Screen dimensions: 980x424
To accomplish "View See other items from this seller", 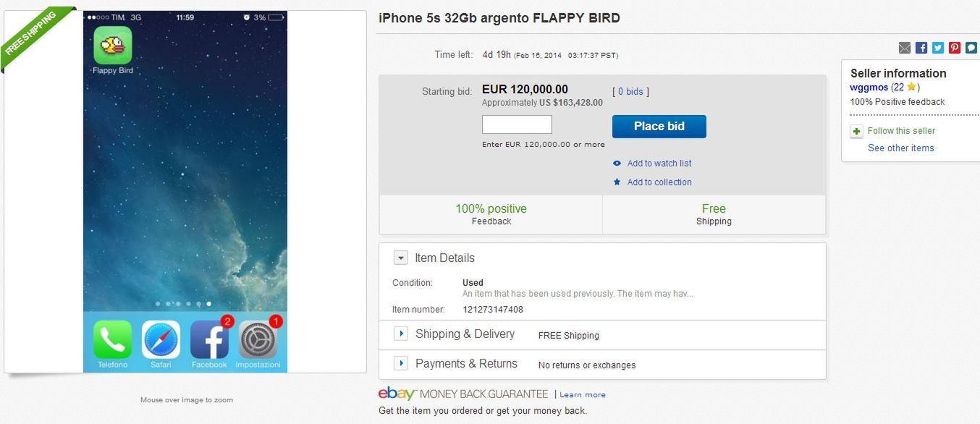I will pyautogui.click(x=900, y=148).
